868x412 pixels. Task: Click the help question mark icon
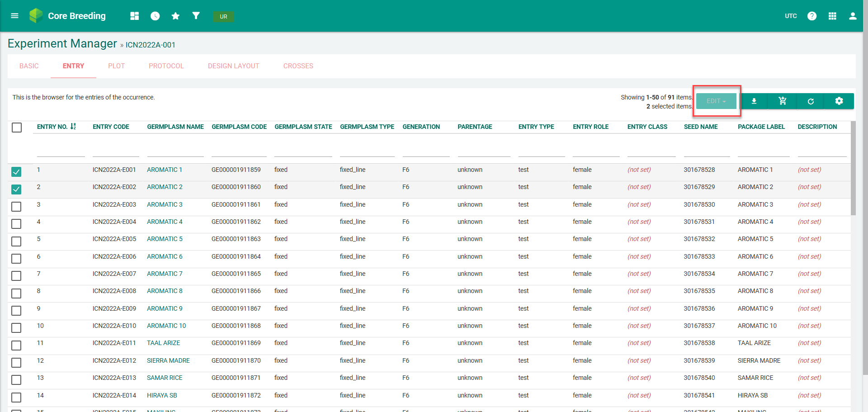click(812, 16)
